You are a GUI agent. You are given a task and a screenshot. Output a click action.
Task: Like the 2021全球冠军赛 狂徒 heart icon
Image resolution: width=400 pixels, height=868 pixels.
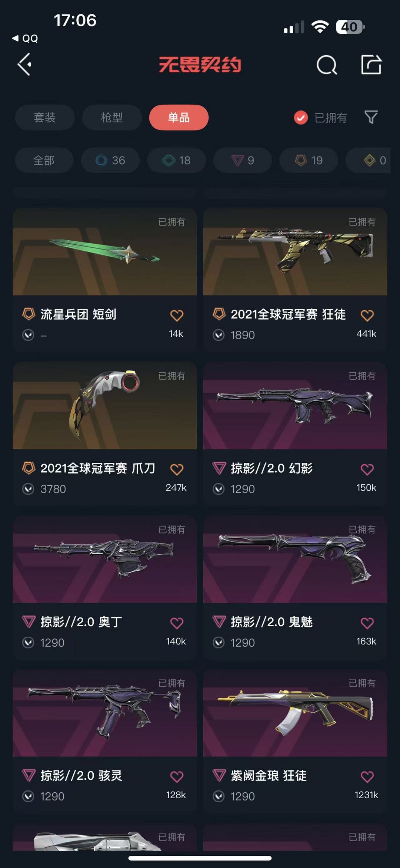(367, 315)
